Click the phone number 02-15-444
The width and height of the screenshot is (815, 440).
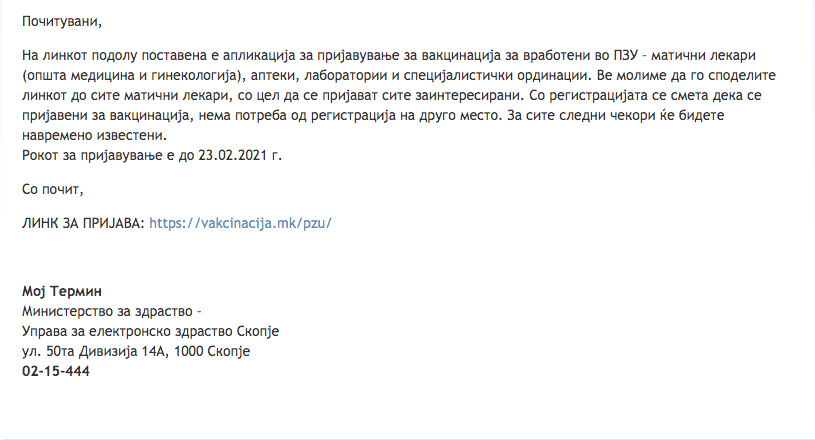pyautogui.click(x=56, y=371)
